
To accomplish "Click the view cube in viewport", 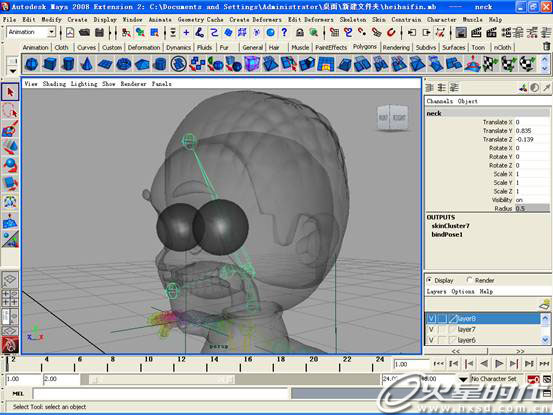I will tap(392, 117).
